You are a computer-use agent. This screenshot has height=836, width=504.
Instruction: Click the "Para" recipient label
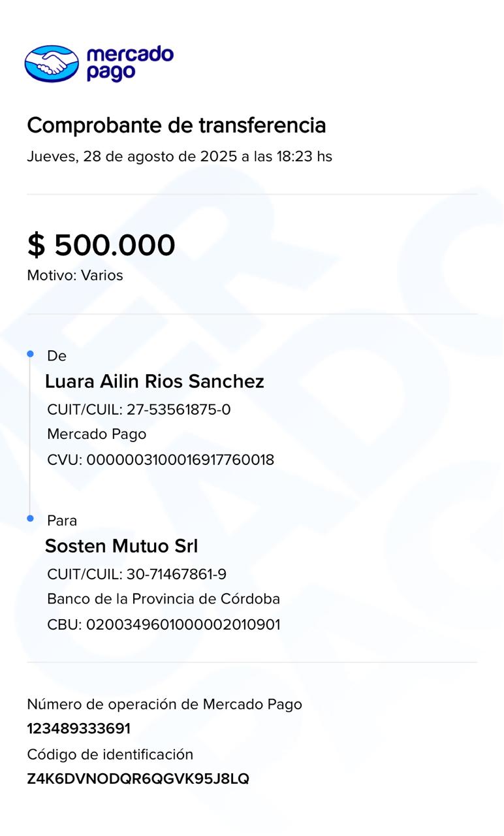[x=62, y=521]
